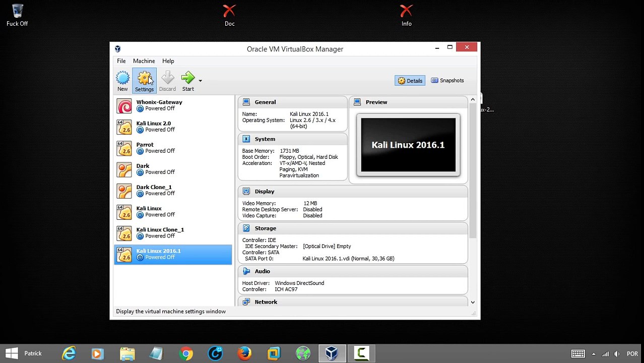
Task: Click the Network section header
Action: point(353,302)
